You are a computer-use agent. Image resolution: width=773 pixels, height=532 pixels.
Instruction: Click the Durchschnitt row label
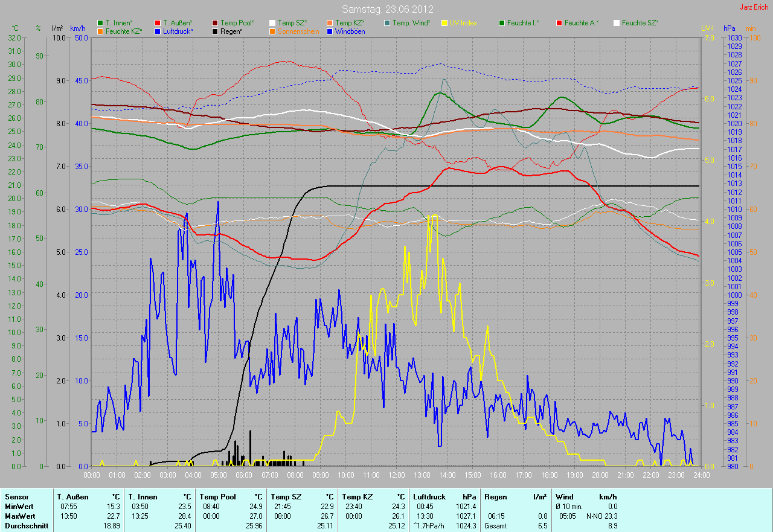pos(27,526)
